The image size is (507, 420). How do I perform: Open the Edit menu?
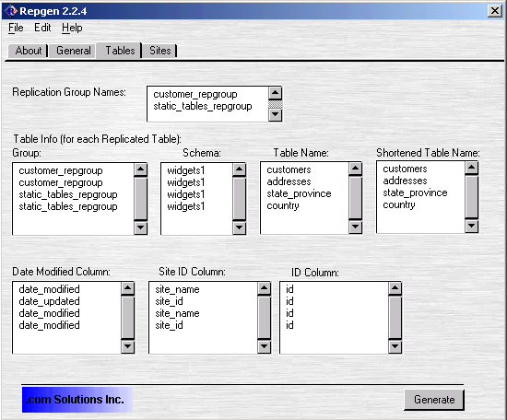[42, 28]
